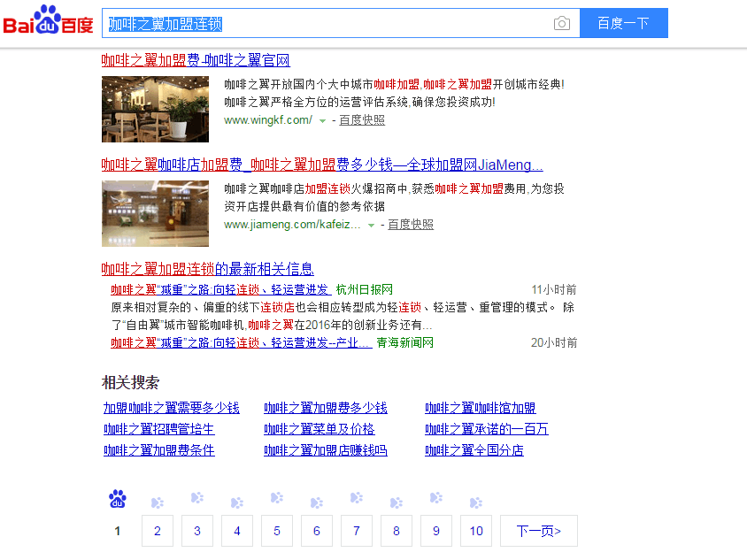This screenshot has height=560, width=747.
Task: Click the 青海新闻网 source label
Action: [405, 343]
